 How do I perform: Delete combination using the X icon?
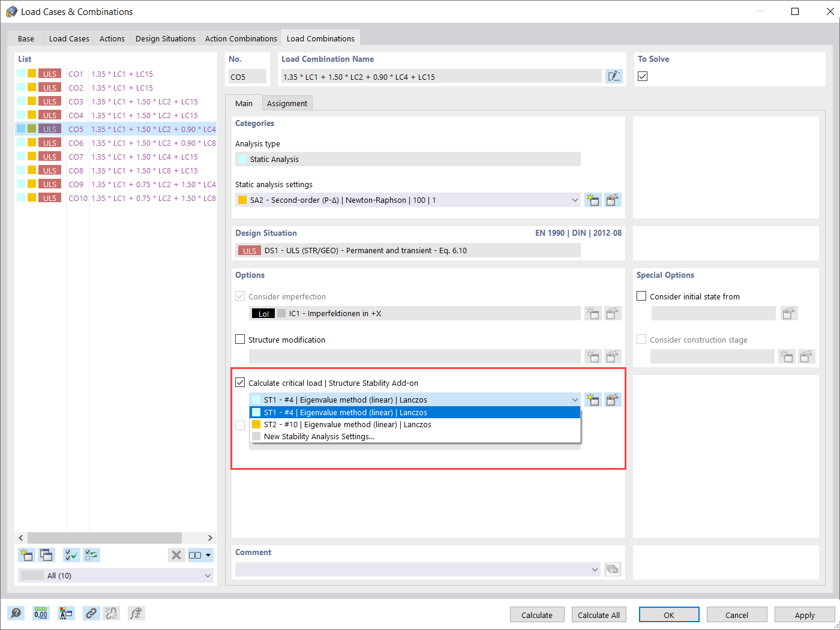(x=176, y=555)
